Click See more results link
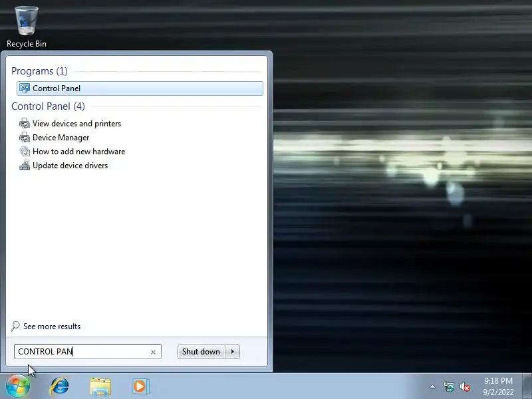The width and height of the screenshot is (532, 399). (x=52, y=327)
